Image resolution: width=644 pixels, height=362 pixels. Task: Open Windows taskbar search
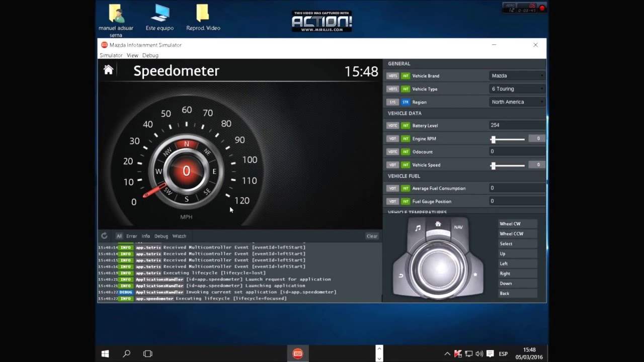tap(127, 353)
